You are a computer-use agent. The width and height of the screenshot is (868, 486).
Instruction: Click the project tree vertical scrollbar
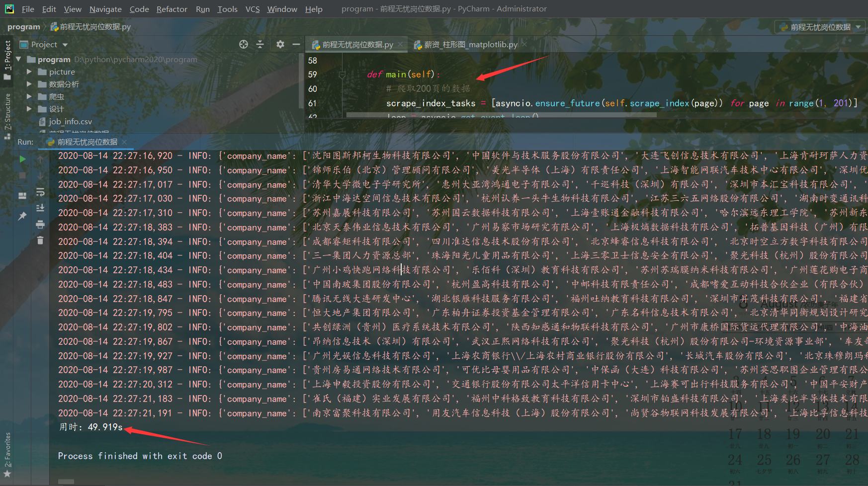pos(301,81)
